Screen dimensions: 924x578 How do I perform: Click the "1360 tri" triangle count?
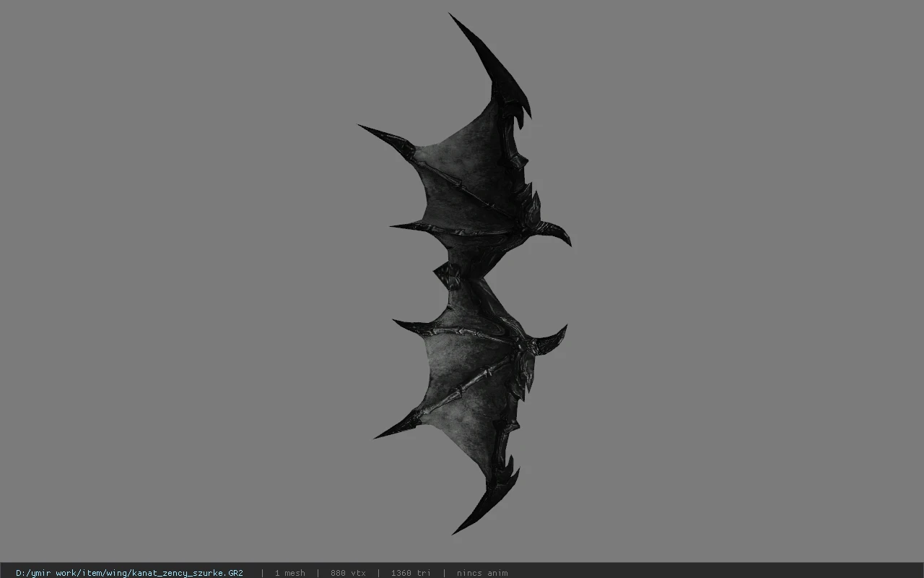[x=411, y=573]
